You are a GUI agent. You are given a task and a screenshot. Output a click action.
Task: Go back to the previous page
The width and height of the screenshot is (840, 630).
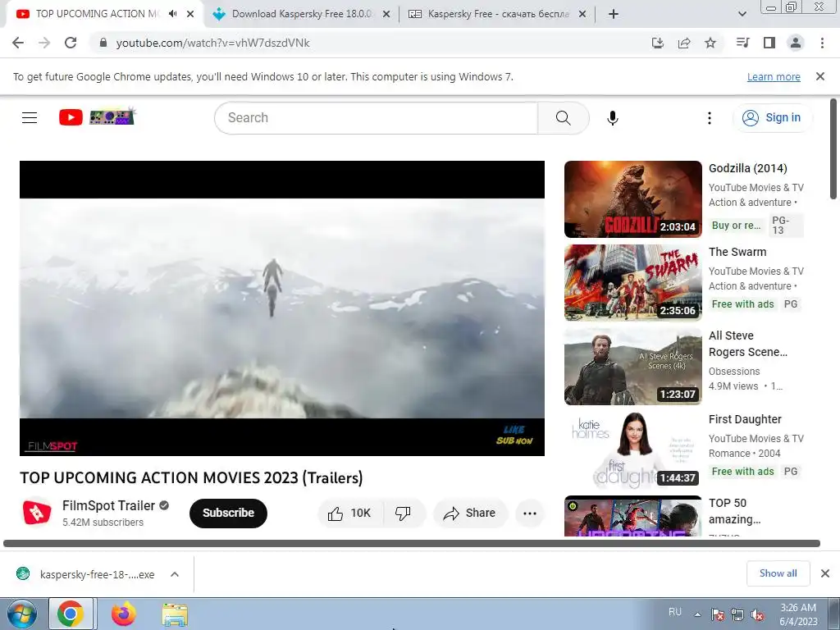click(x=18, y=43)
